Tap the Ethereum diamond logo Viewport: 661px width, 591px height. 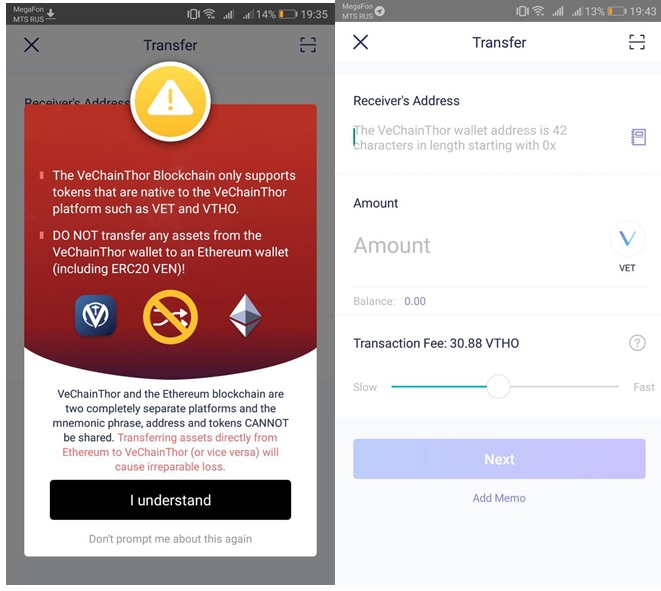(245, 316)
